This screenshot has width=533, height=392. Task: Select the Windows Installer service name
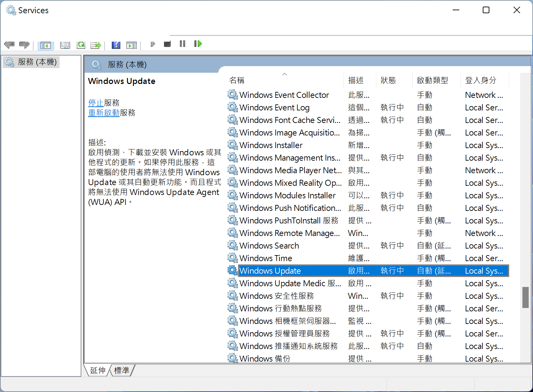tap(271, 145)
